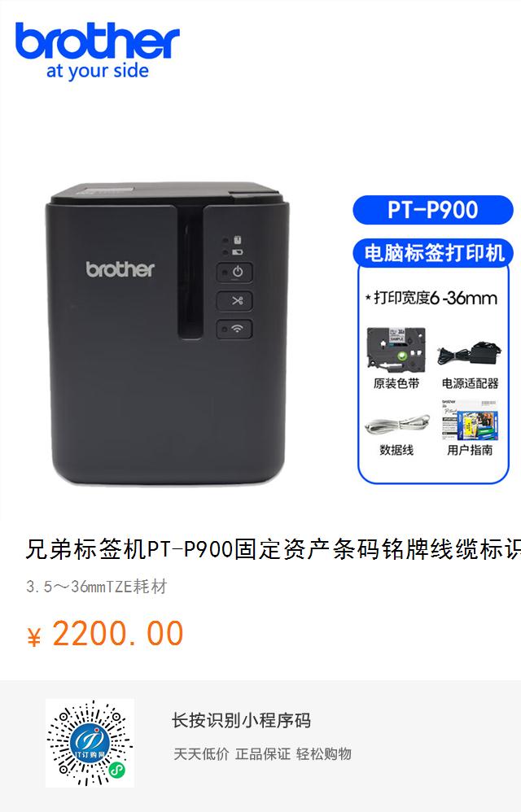Image resolution: width=521 pixels, height=812 pixels.
Task: Click the 打印宽度6-36mm spec text
Action: point(431,298)
